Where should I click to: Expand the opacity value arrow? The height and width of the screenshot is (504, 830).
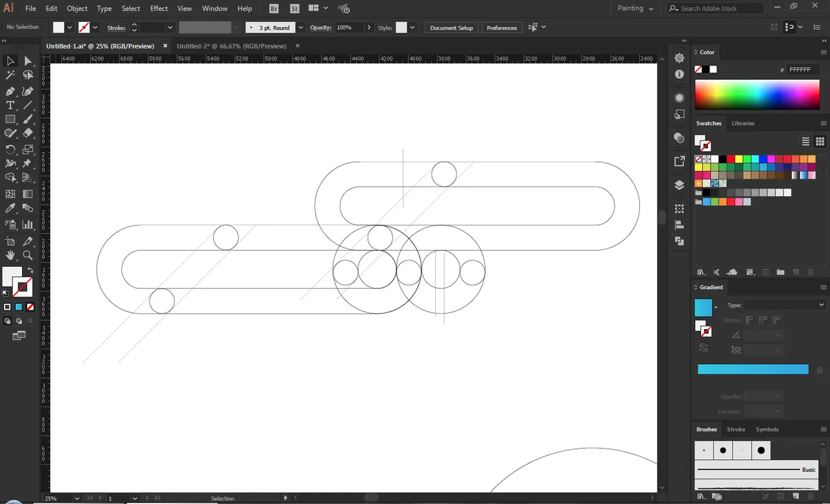(369, 28)
